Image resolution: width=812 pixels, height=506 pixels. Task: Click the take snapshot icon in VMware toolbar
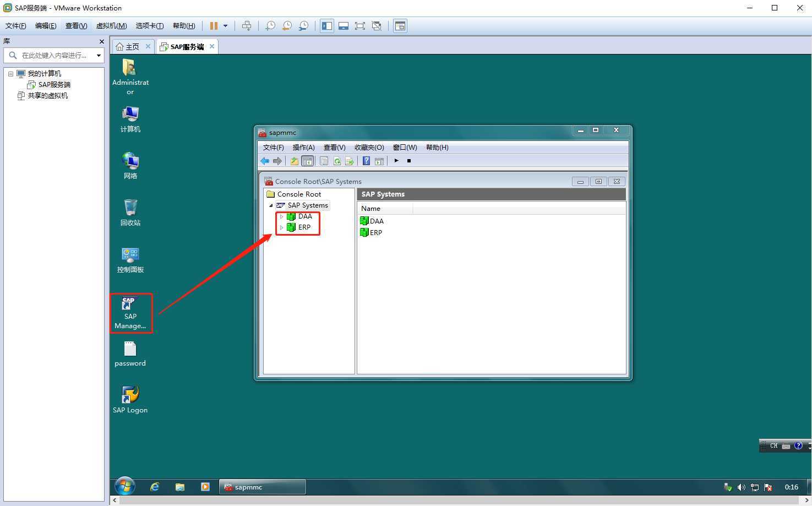click(270, 26)
